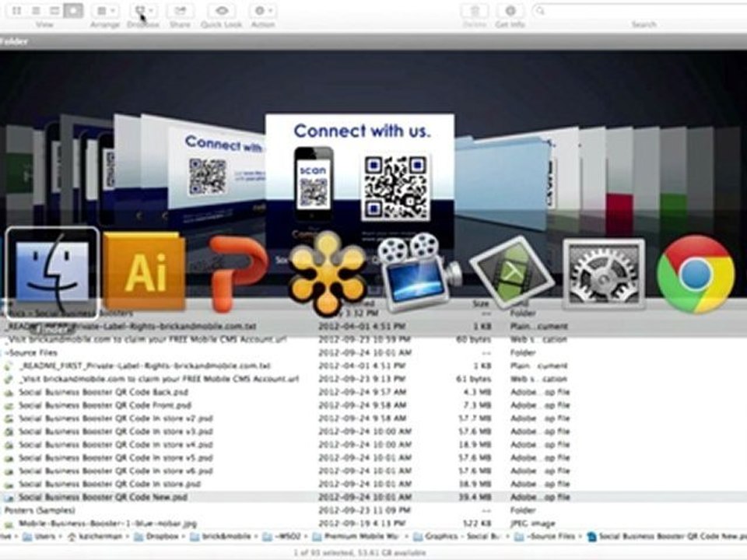Viewport: 747px width, 560px height.
Task: Click the Quick Look eye button
Action: tap(222, 10)
